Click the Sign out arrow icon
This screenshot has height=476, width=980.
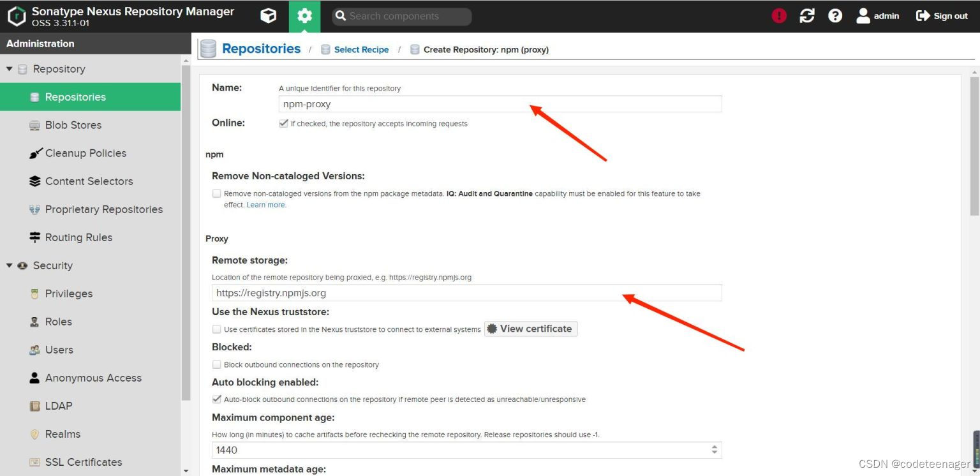[923, 16]
